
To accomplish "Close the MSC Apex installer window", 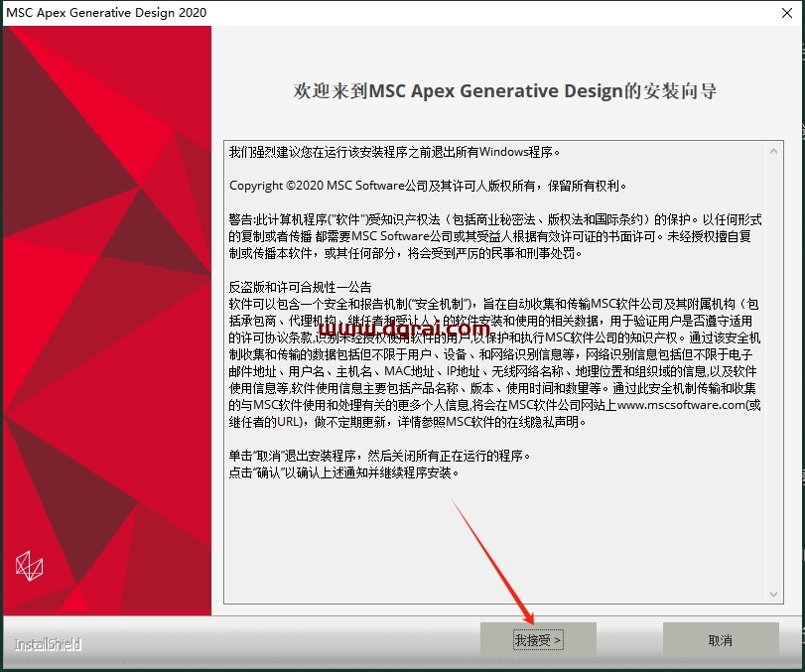I will click(786, 13).
